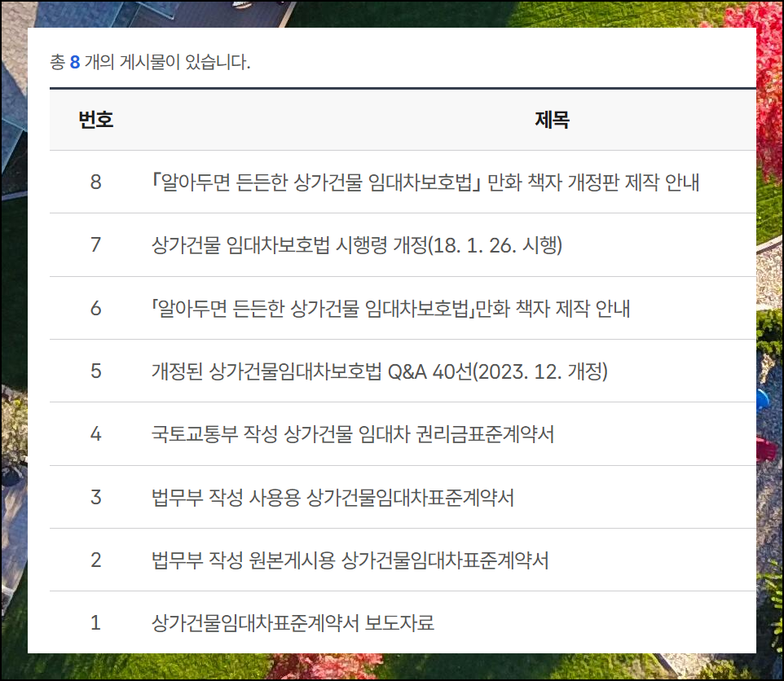Open post 7, 시행령 개정(18. 1. 26. 시행)
The image size is (784, 681).
[357, 245]
